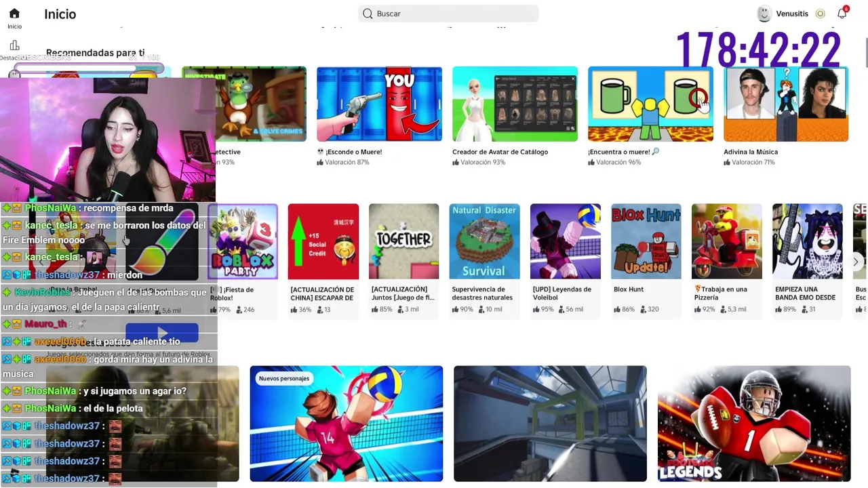
Task: Open the Empieza una Banda Emo thumbnail
Action: (x=807, y=241)
